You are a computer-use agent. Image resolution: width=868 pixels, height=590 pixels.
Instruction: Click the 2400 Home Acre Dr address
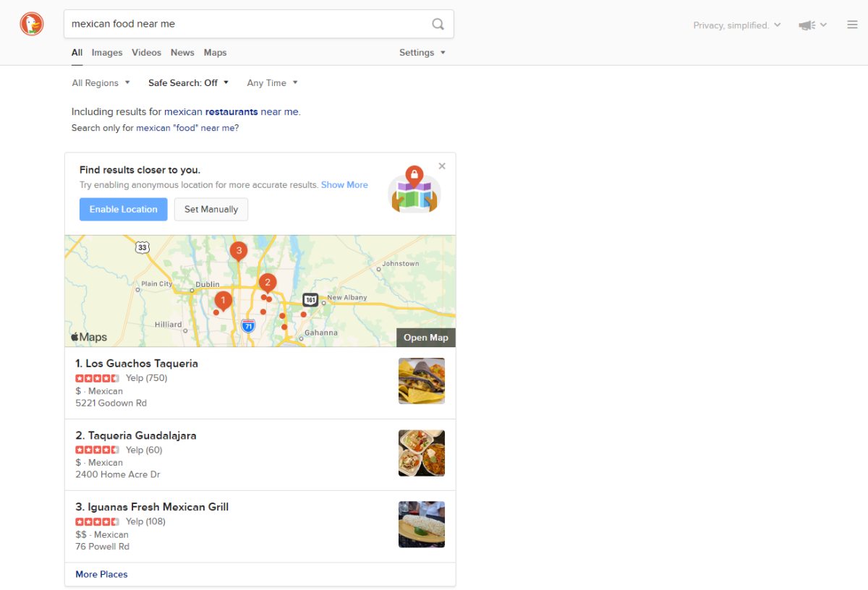(118, 475)
